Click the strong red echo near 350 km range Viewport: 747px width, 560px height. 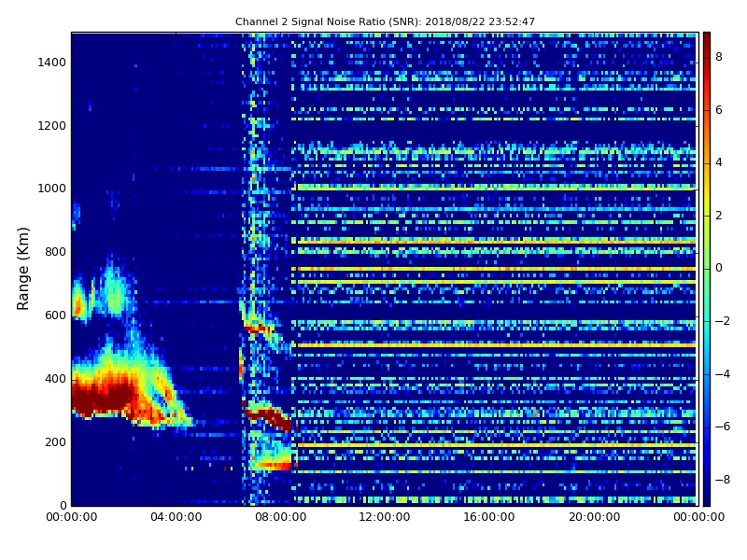(x=103, y=398)
